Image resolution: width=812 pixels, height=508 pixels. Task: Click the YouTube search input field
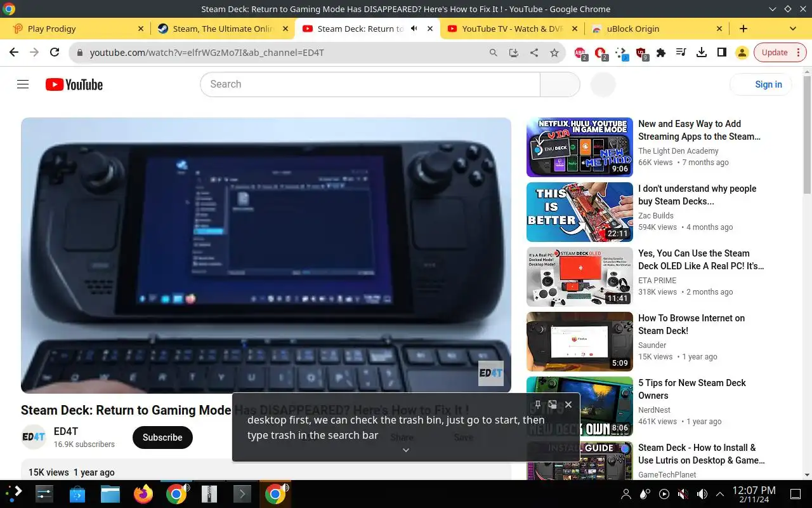click(x=370, y=84)
